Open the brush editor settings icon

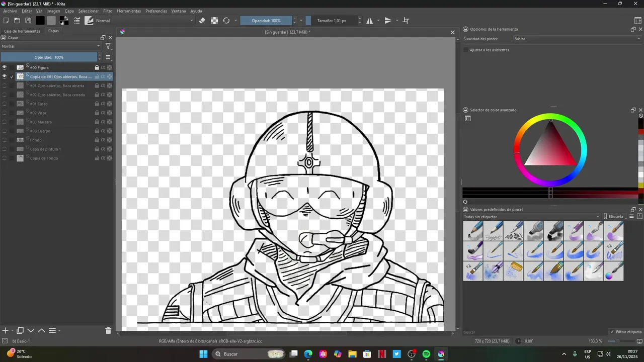coord(77,21)
